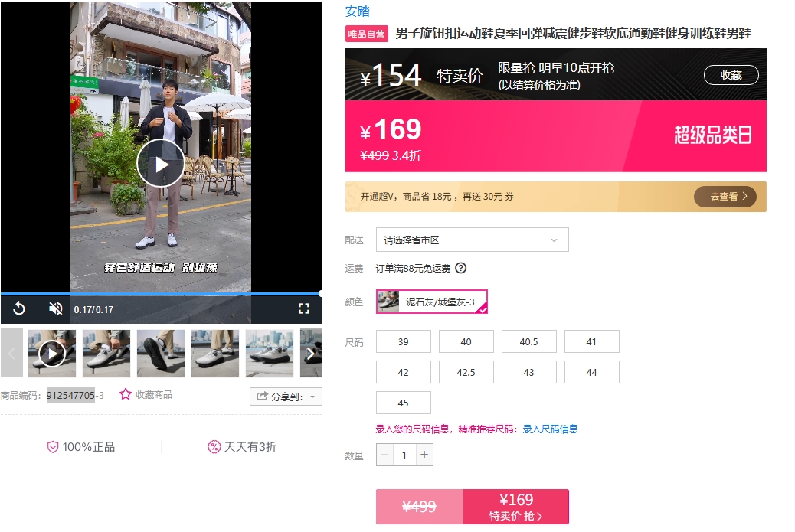This screenshot has height=532, width=795.
Task: Choose size 39
Action: click(x=404, y=341)
